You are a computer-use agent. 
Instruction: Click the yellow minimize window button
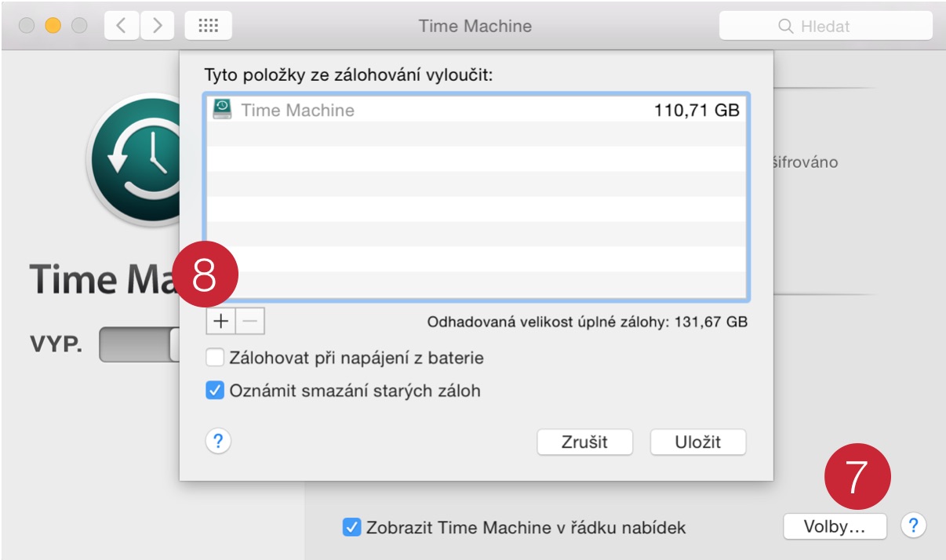pyautogui.click(x=53, y=26)
